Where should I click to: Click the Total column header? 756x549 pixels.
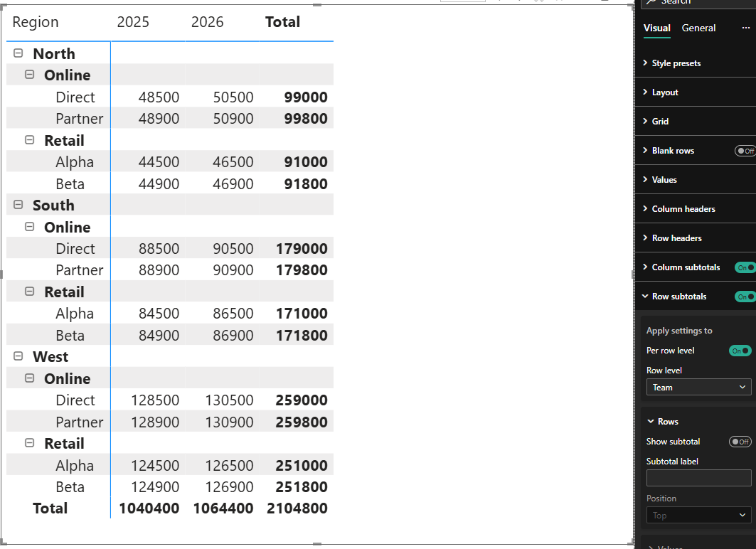click(x=282, y=22)
